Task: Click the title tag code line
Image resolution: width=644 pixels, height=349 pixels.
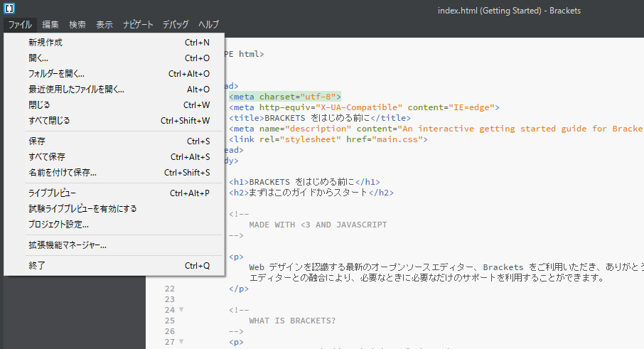Action: [320, 118]
